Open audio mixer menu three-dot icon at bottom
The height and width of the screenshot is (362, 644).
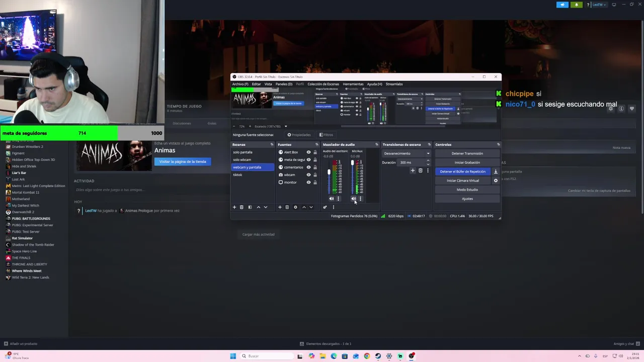tap(333, 207)
